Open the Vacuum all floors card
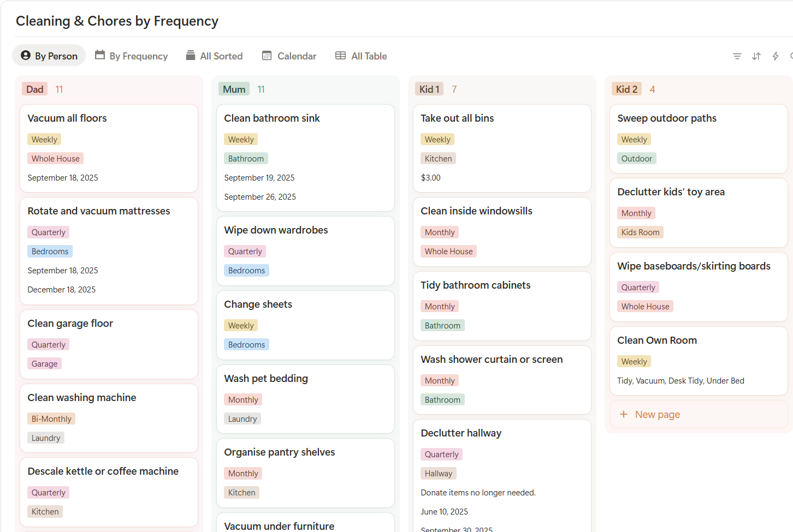Image resolution: width=793 pixels, height=532 pixels. (x=67, y=118)
